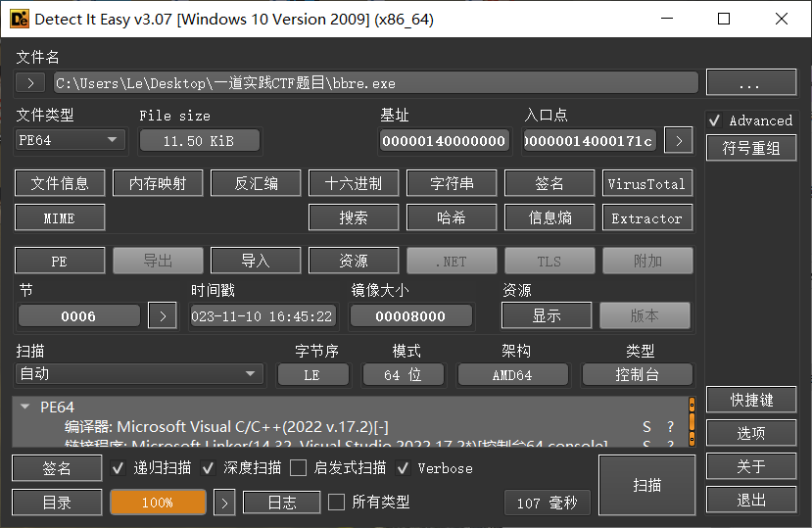
Task: Open 字符串 strings view
Action: [x=451, y=183]
